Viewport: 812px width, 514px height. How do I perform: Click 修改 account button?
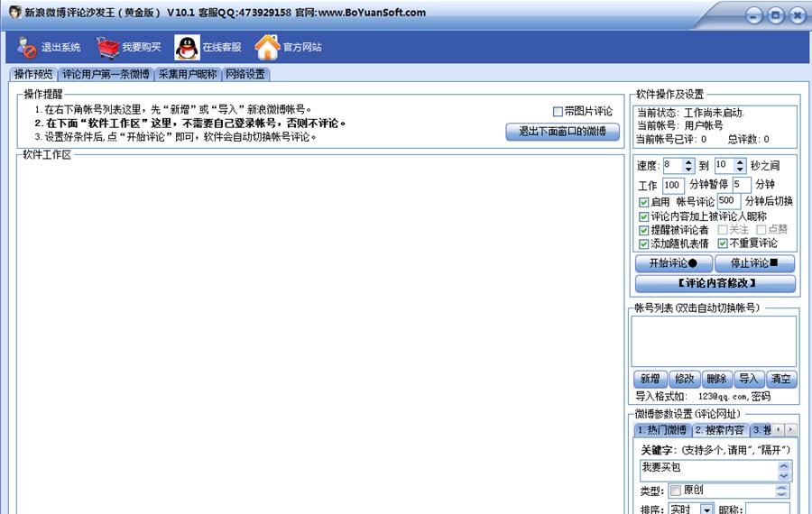tap(685, 379)
